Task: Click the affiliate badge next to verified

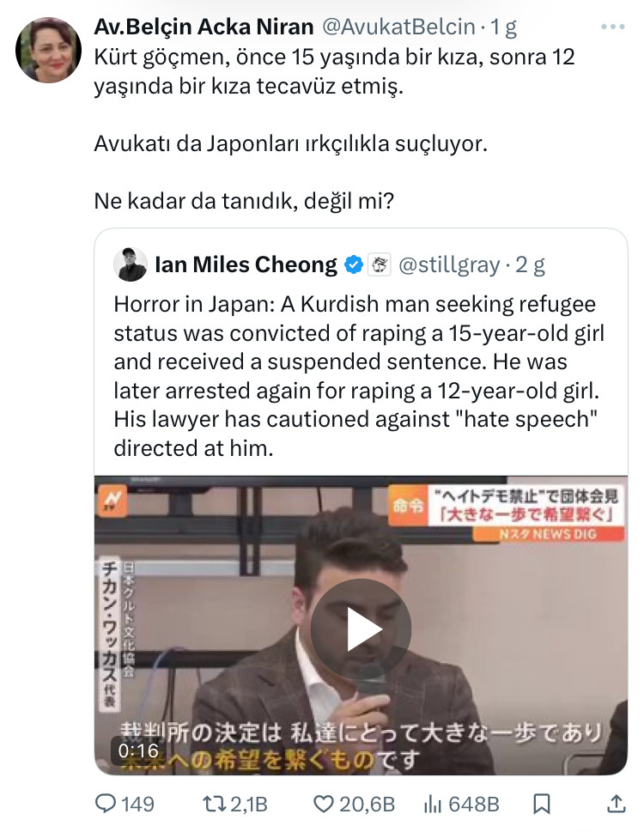Action: [380, 264]
